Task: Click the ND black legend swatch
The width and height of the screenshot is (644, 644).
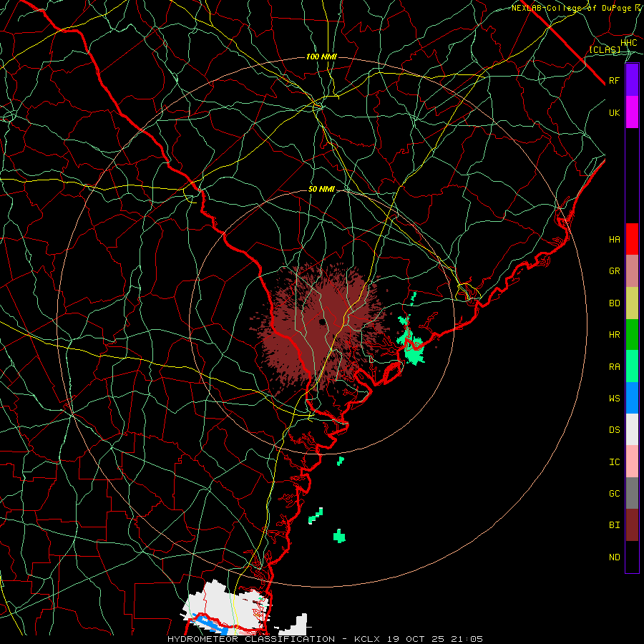Action: (632, 557)
